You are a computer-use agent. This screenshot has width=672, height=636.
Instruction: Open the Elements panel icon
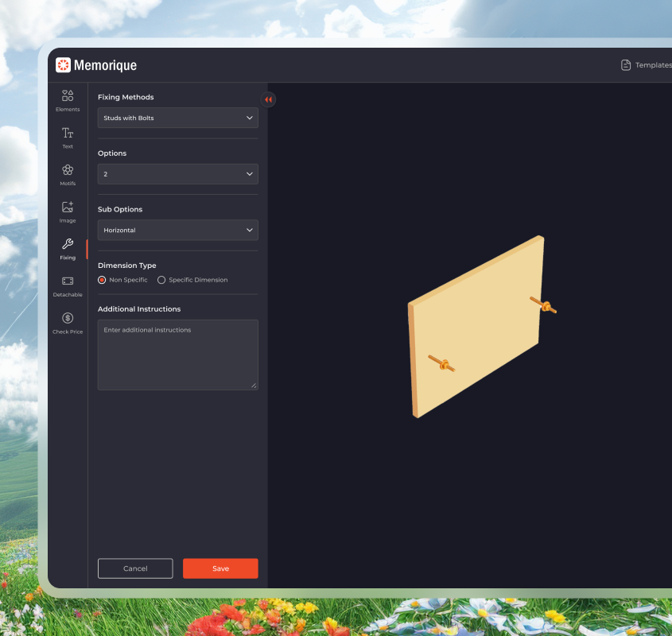pyautogui.click(x=68, y=95)
